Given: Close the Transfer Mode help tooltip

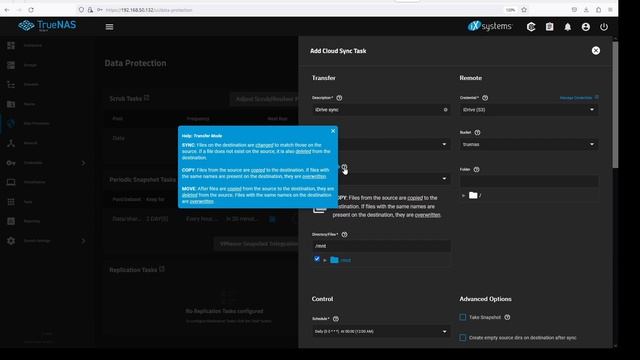Looking at the screenshot, I should pos(333,131).
